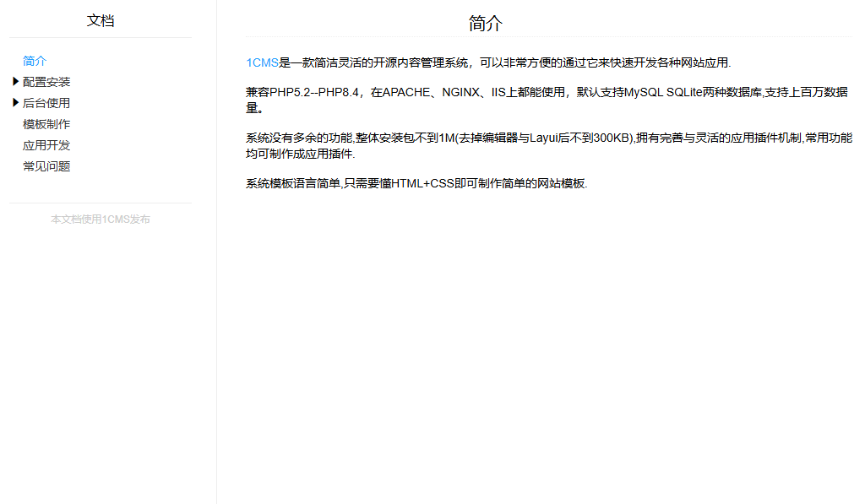865x504 pixels.
Task: Click the 简介 main page heading
Action: coord(486,24)
